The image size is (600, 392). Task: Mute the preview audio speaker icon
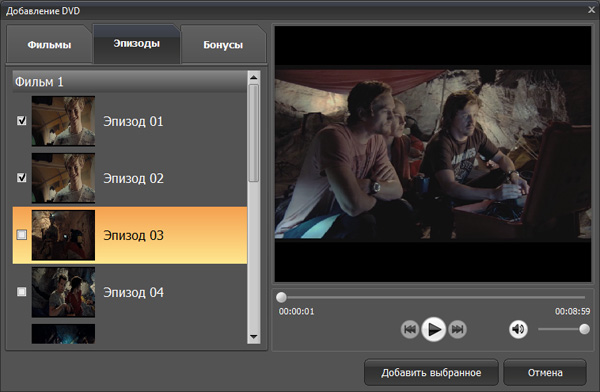click(x=518, y=329)
